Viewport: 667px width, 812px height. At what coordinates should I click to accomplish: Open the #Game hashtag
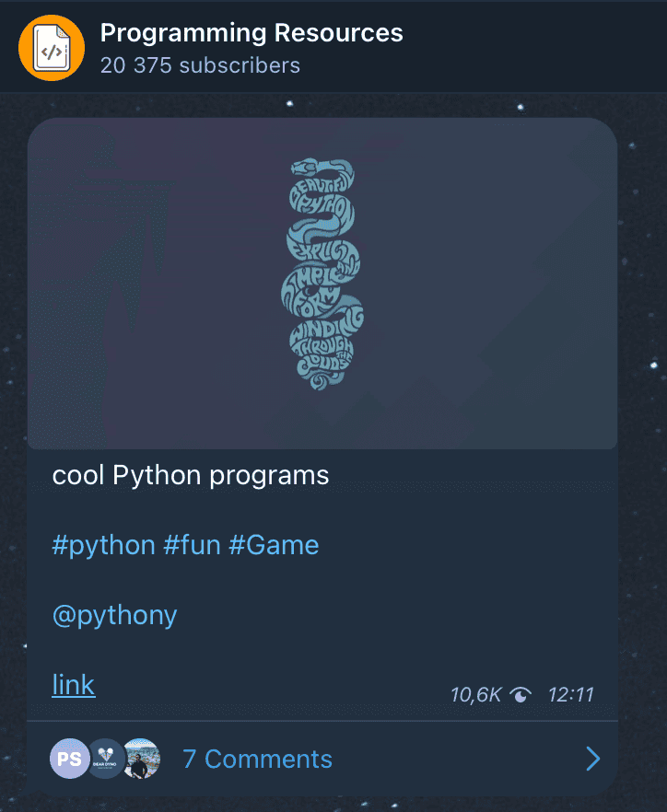point(274,545)
